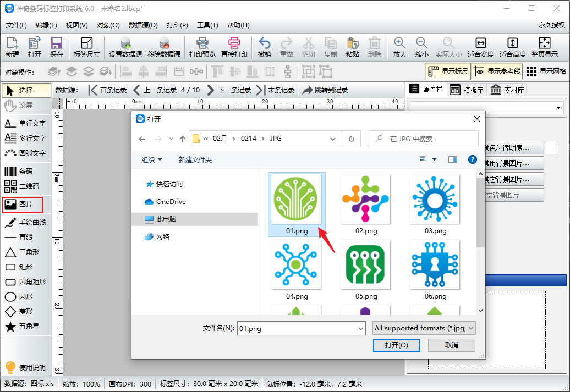
Task: Open the label size (标签尺寸) settings
Action: 86,47
